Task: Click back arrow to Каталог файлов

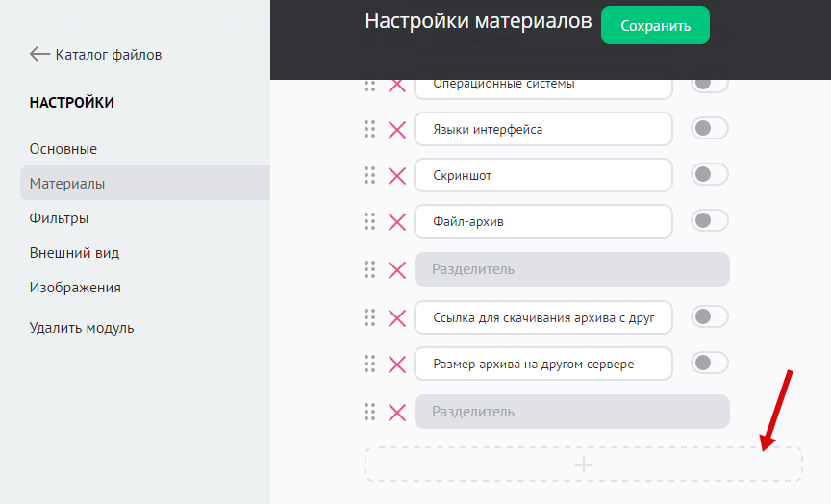Action: click(x=39, y=54)
